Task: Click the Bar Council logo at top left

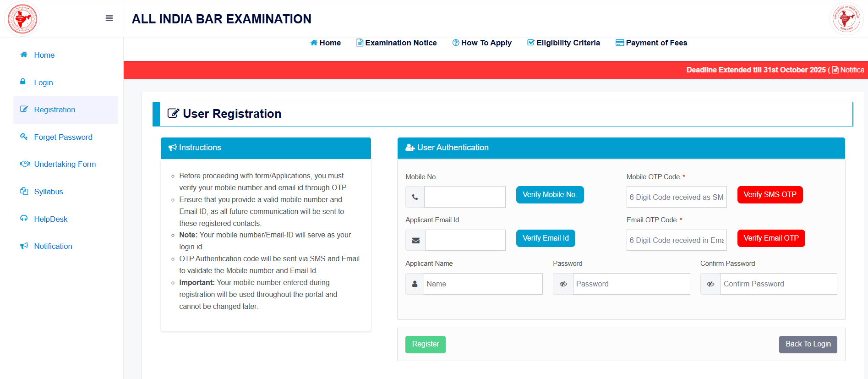Action: click(22, 19)
